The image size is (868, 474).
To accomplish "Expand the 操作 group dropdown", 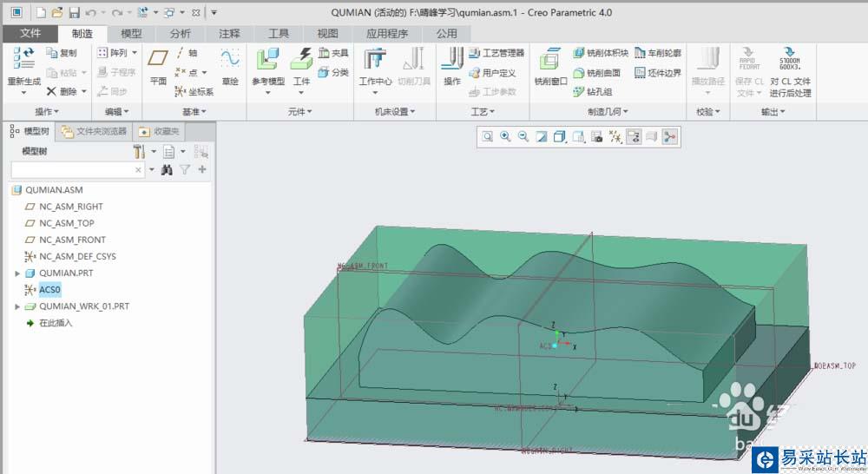I will (x=47, y=112).
